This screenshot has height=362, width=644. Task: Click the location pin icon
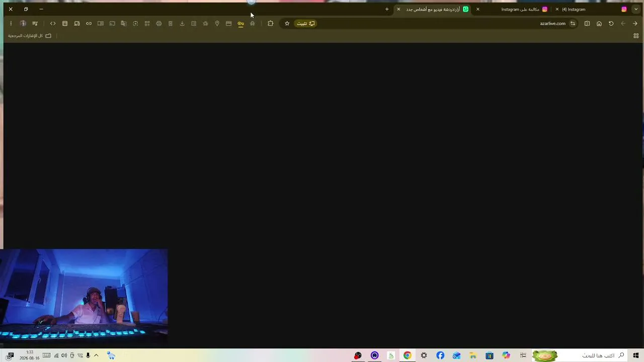pos(217,24)
